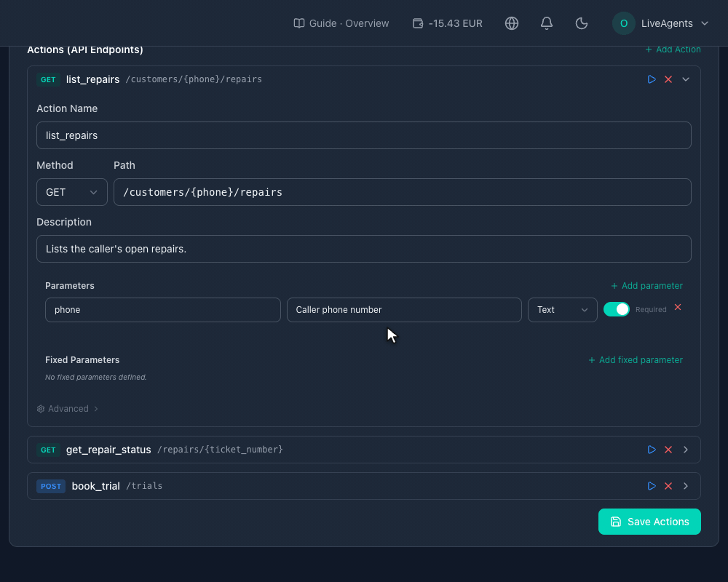Run the get_repair_status action test
This screenshot has width=728, height=582.
[652, 450]
